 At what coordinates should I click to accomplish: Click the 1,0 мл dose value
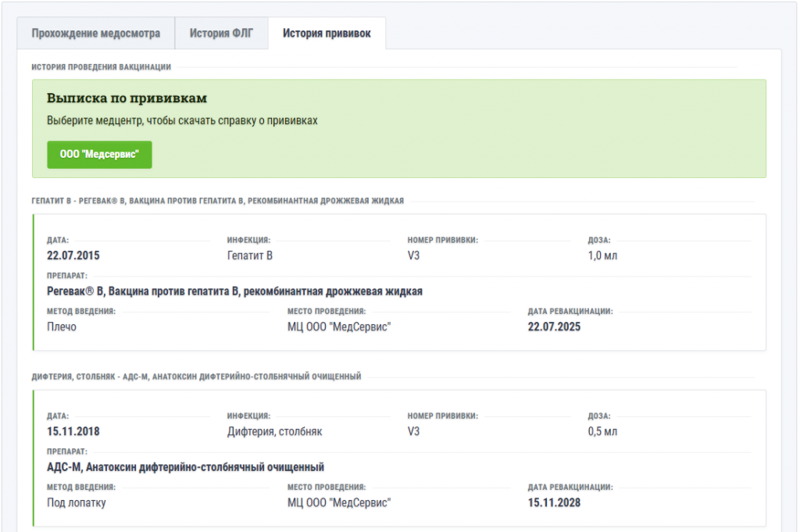pos(602,255)
